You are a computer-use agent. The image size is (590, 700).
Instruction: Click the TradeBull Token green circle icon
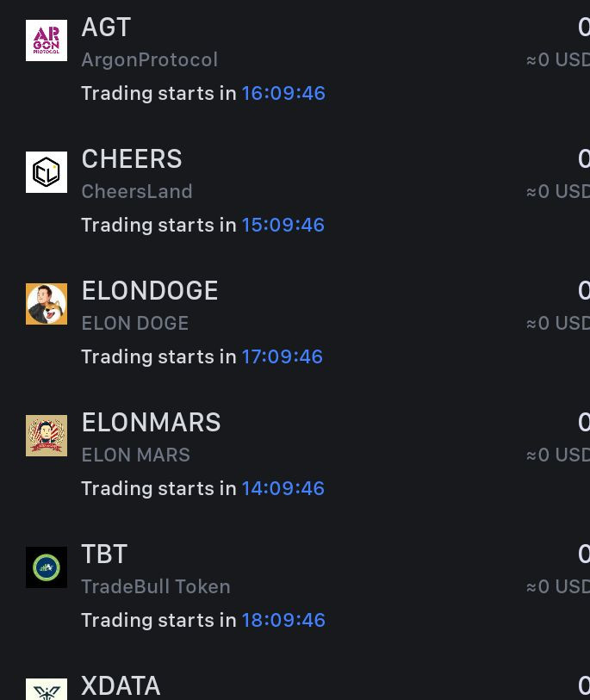click(x=47, y=567)
